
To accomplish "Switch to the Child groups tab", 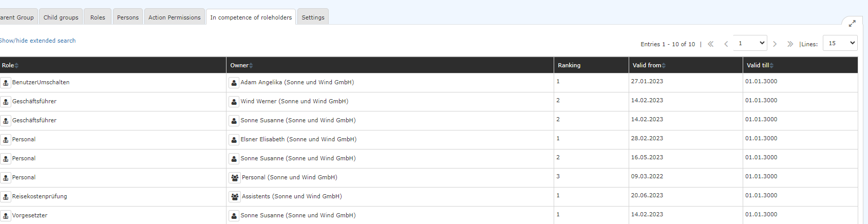I will (61, 17).
